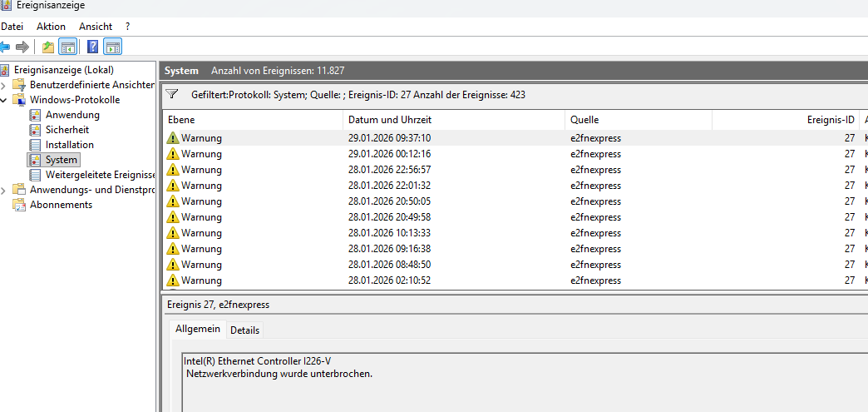Expand the Benutzerdefinierte Ansichten node

pyautogui.click(x=4, y=85)
